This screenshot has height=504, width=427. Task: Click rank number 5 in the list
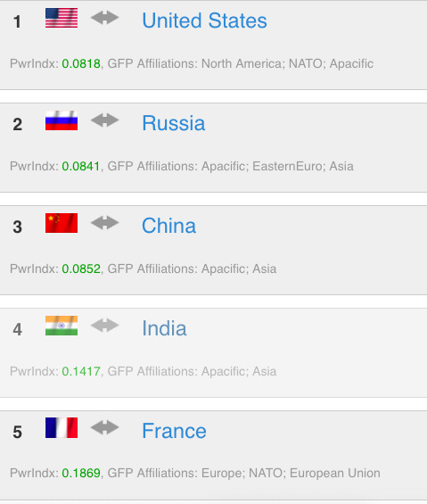[17, 432]
